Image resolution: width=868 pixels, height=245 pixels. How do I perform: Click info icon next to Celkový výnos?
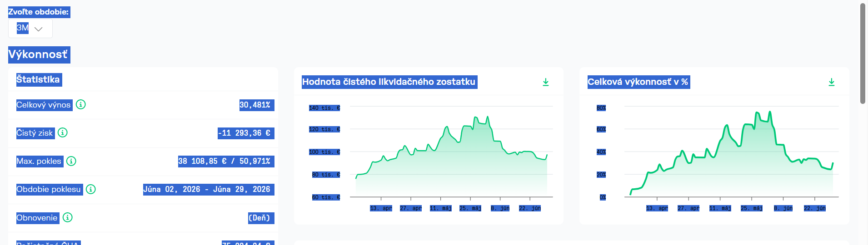81,105
